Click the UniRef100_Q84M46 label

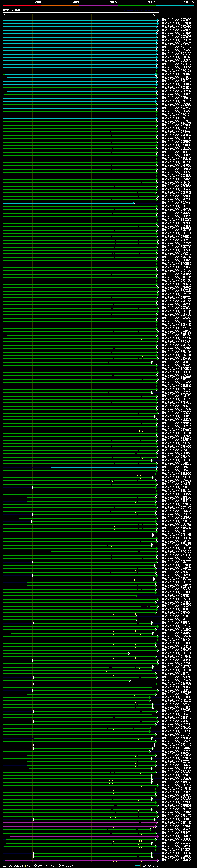tap(177, 748)
